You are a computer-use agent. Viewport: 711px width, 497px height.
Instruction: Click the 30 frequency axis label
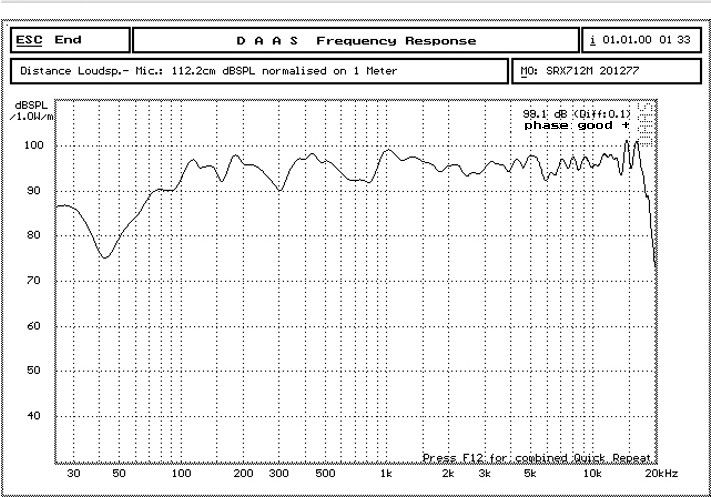[x=73, y=473]
